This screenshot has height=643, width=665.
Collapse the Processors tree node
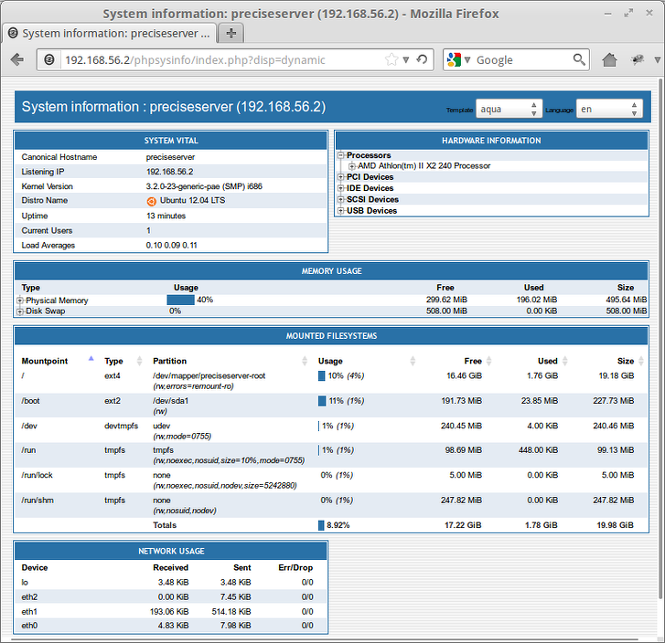pos(341,155)
